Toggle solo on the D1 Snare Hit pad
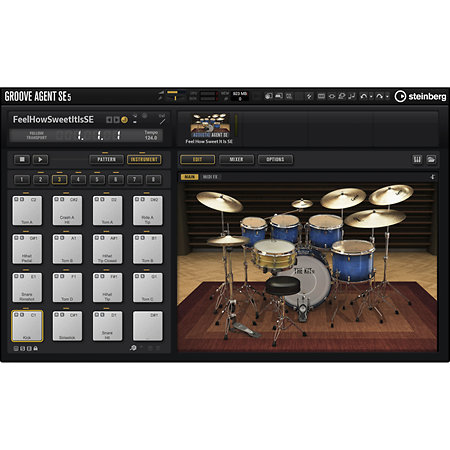The image size is (450, 450). click(x=102, y=315)
